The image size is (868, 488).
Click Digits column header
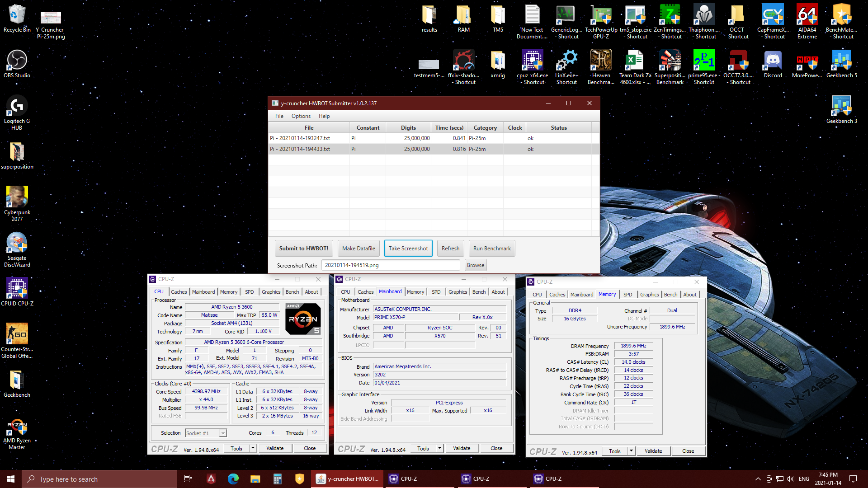[408, 128]
